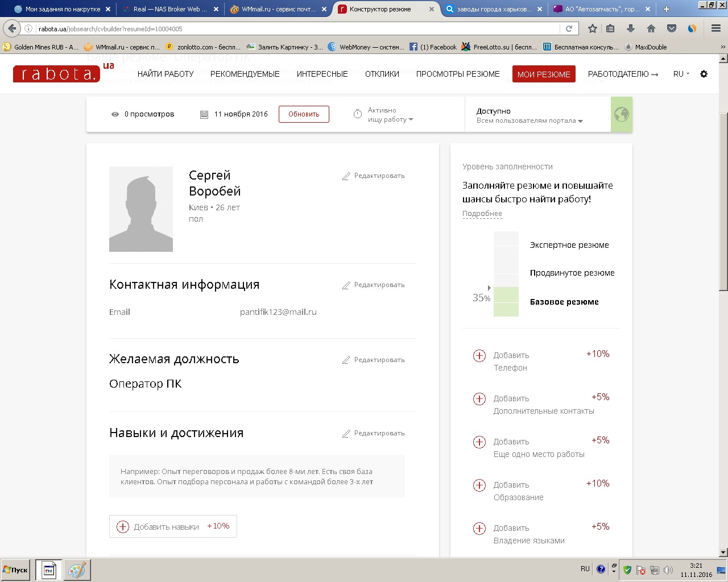728x582 pixels.
Task: Edit Желаемая должность via Редактировать
Action: tap(374, 360)
